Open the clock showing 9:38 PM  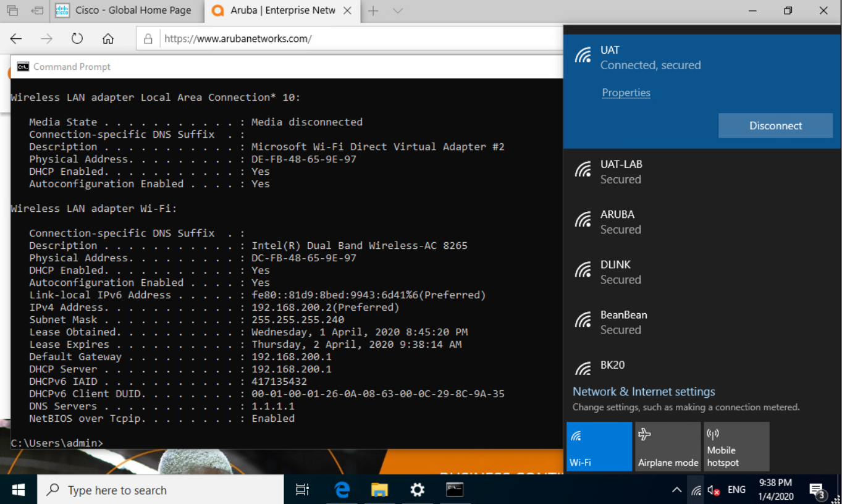coord(776,490)
